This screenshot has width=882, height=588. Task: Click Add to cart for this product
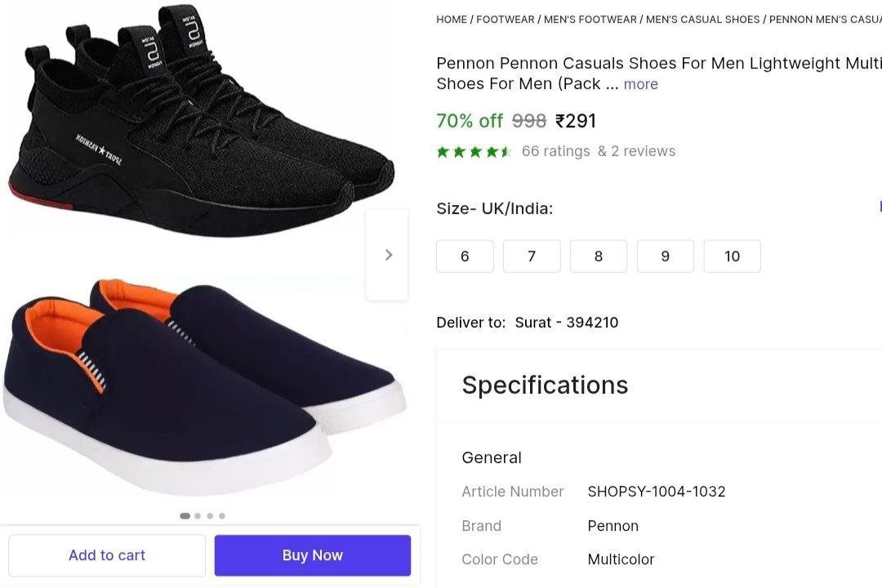(x=106, y=555)
